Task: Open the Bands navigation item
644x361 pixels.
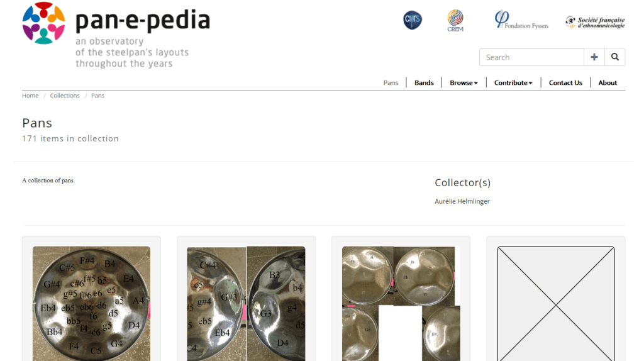Action: click(424, 82)
